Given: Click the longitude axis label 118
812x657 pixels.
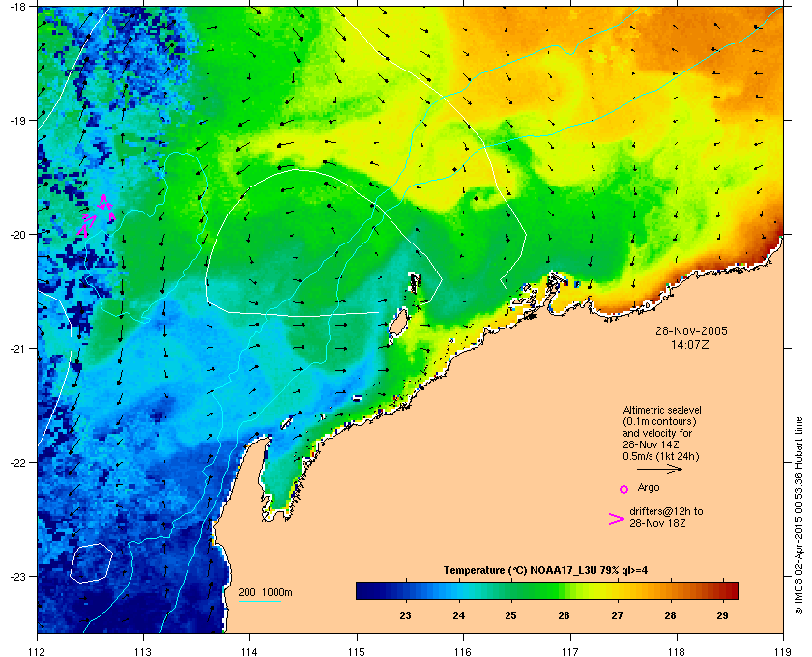Looking at the screenshot, I should pos(677,651).
